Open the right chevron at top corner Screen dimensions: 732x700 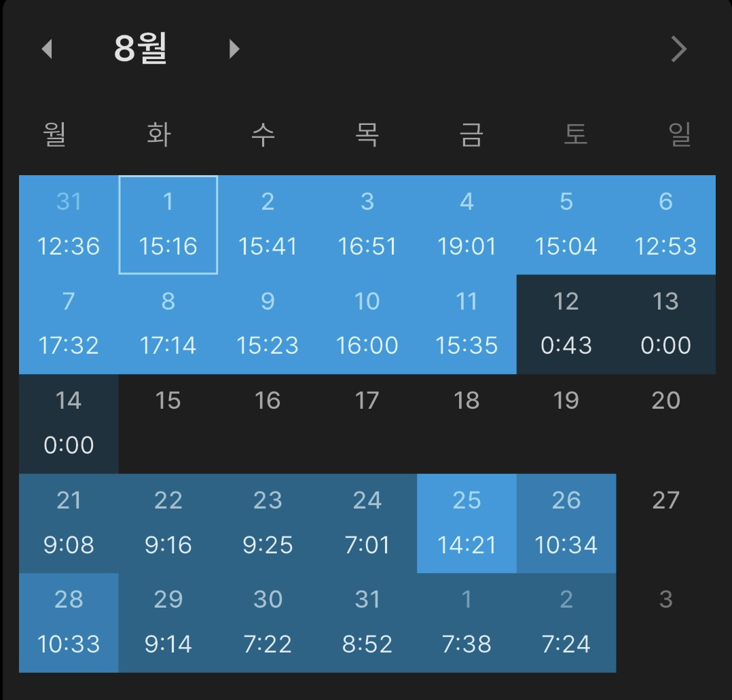[678, 49]
